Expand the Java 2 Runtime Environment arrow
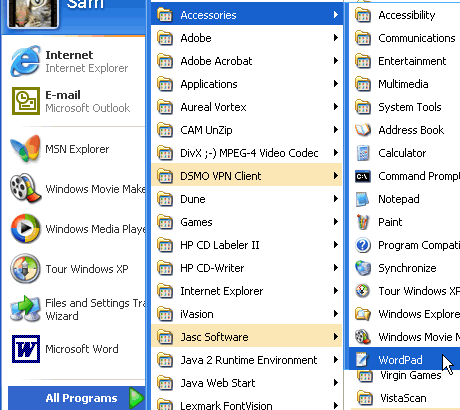The height and width of the screenshot is (410, 460). [x=336, y=360]
